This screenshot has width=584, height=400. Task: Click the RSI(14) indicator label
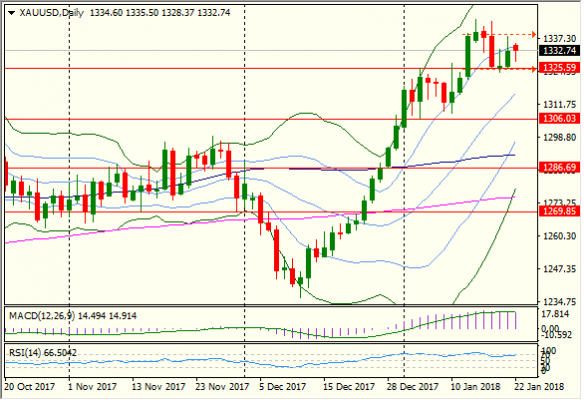[25, 352]
